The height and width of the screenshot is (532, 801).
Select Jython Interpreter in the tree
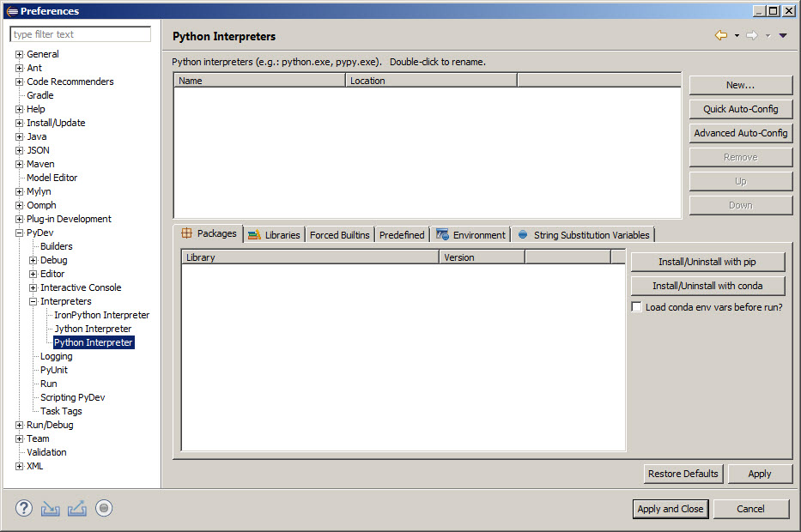pyautogui.click(x=93, y=329)
